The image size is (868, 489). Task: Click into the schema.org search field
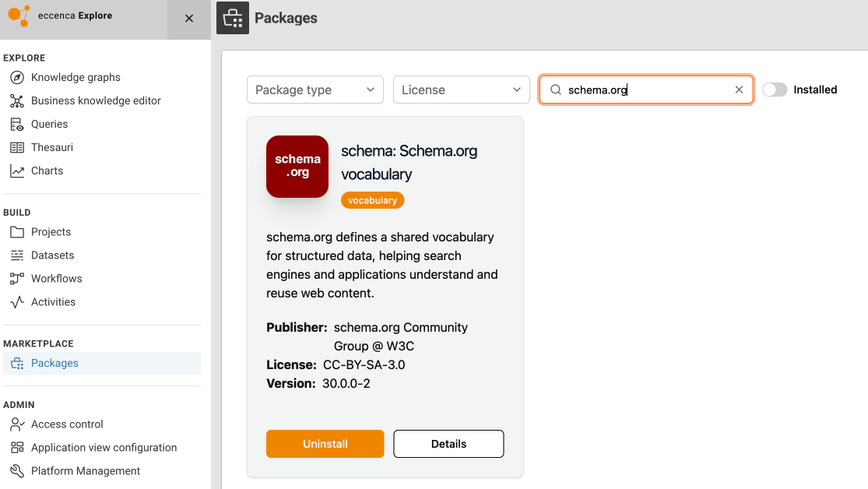click(646, 90)
